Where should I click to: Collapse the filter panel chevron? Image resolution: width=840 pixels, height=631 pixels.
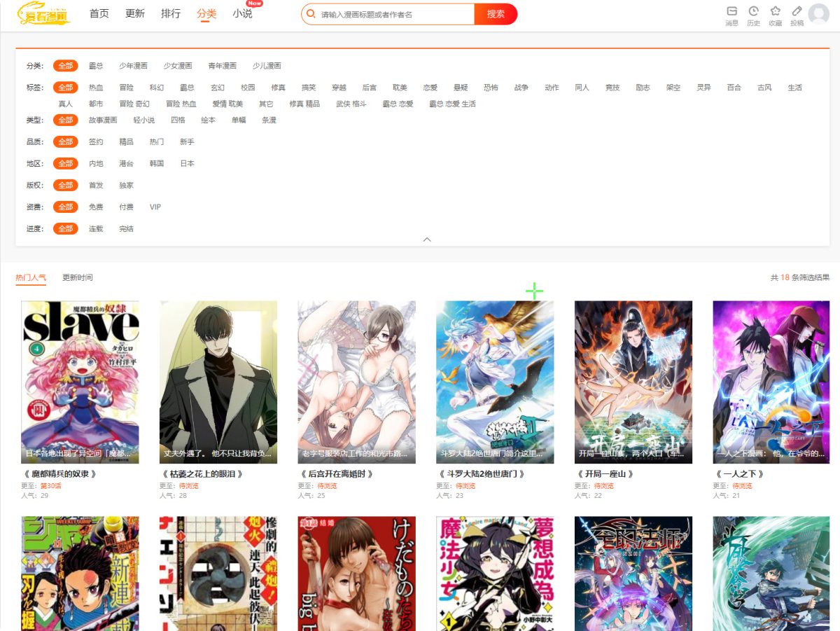pos(427,240)
